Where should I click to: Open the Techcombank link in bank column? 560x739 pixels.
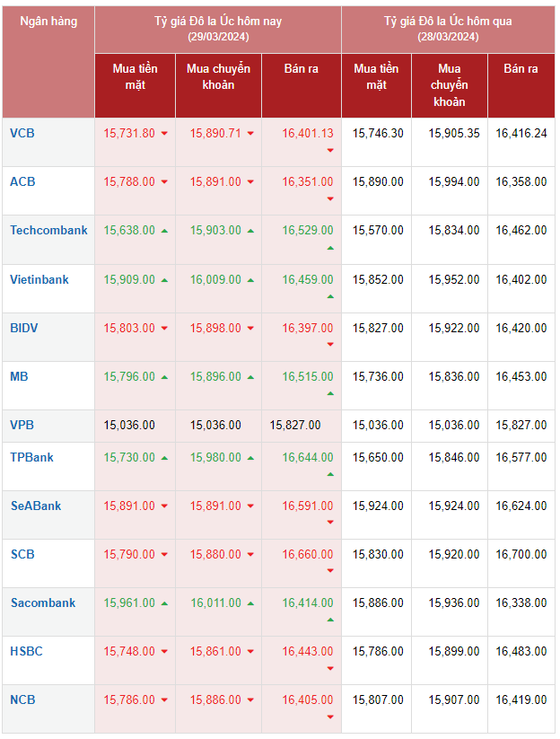[48, 230]
